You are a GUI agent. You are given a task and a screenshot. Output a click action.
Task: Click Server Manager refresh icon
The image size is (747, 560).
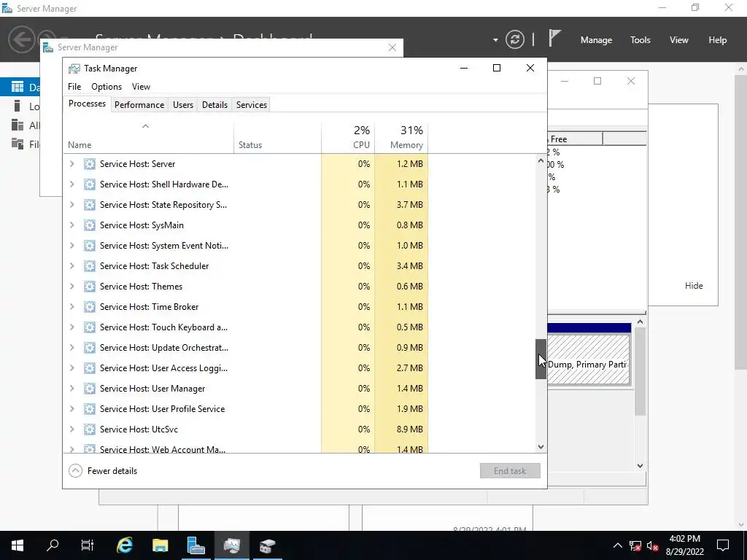coord(515,39)
